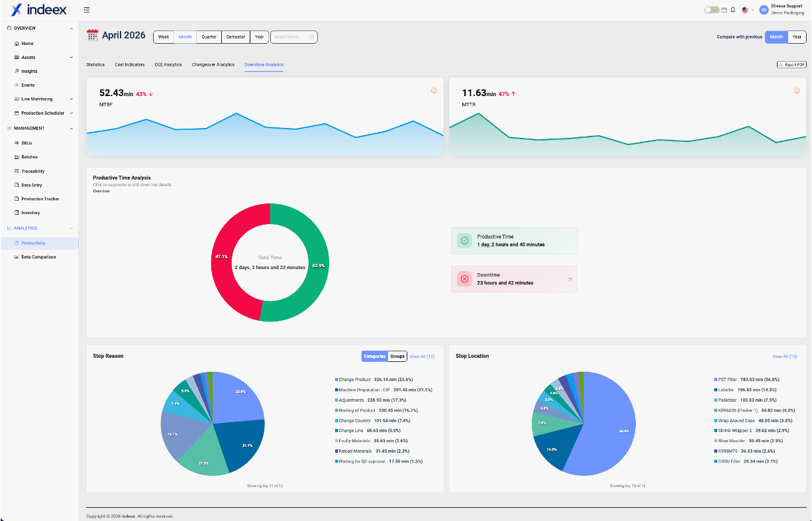Image resolution: width=812 pixels, height=521 pixels.
Task: Open the notifications bell
Action: tap(733, 10)
